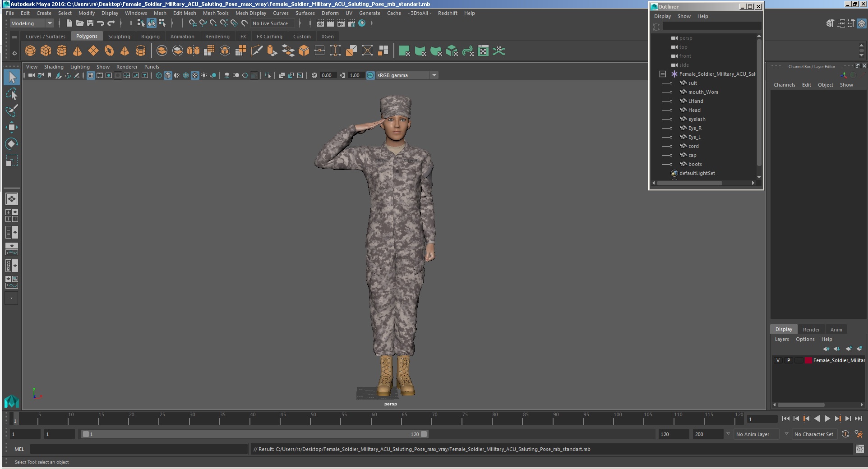The image size is (868, 469).
Task: Select the boots mesh in Outliner
Action: coord(695,164)
